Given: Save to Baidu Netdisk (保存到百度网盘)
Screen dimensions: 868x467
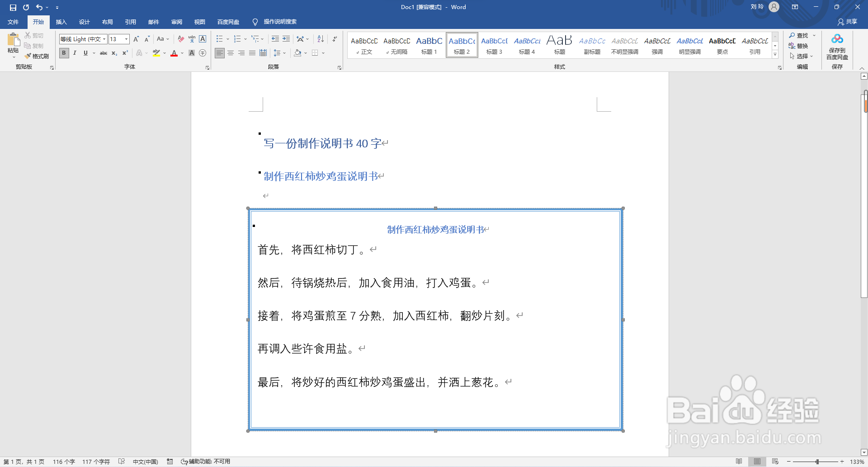Looking at the screenshot, I should click(x=837, y=47).
